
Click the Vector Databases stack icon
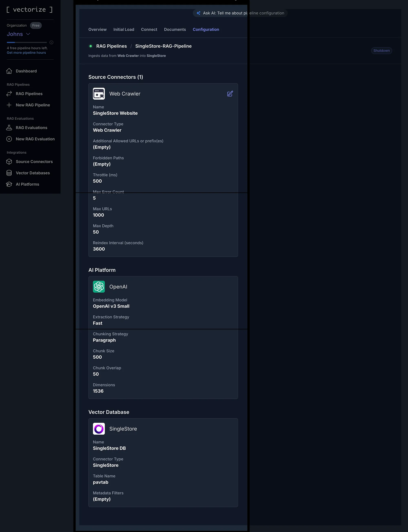pos(9,173)
